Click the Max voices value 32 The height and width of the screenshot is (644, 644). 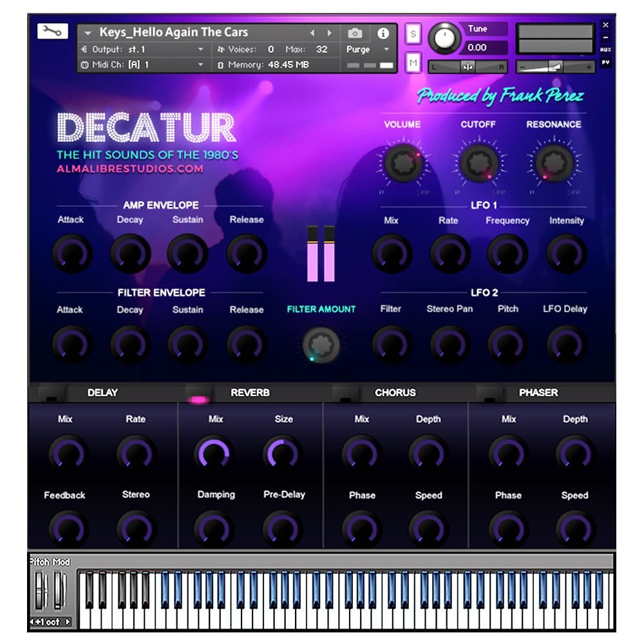(321, 50)
